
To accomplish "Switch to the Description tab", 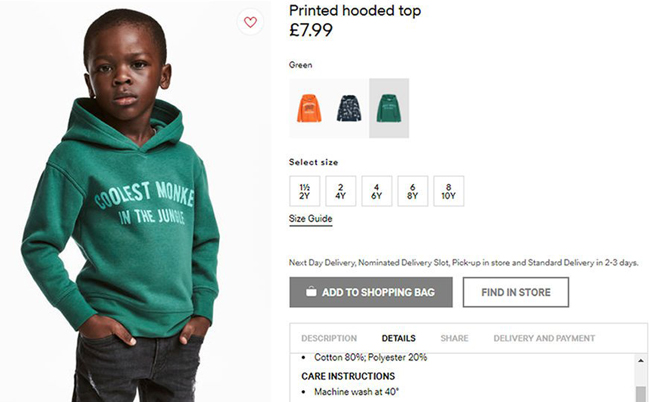I will point(329,338).
